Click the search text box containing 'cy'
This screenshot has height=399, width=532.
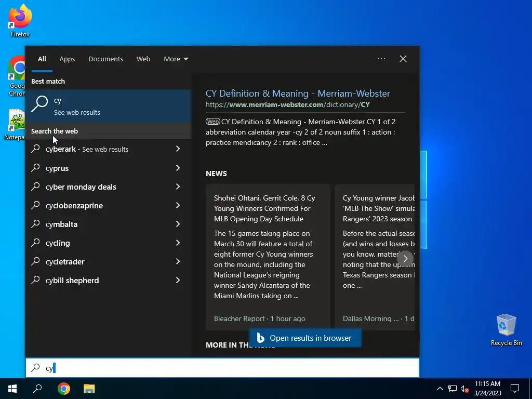coord(222,368)
